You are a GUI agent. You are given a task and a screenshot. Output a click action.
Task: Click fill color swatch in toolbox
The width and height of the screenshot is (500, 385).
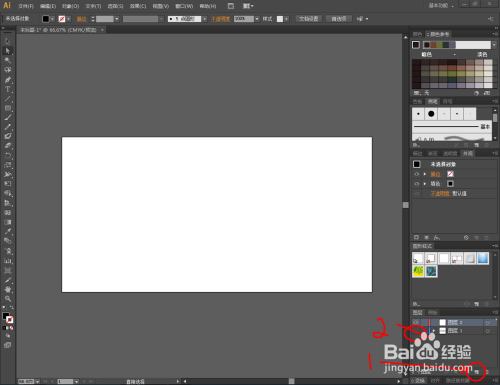[6, 316]
